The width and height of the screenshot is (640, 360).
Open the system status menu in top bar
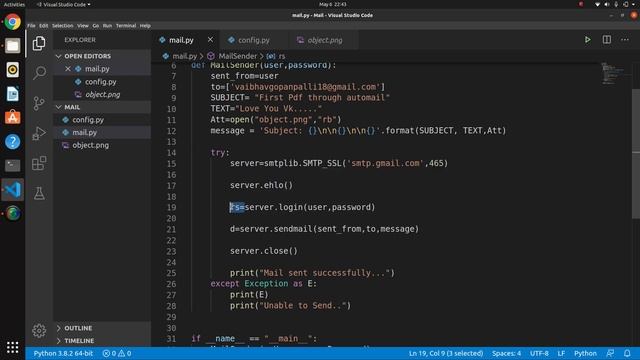tap(616, 4)
